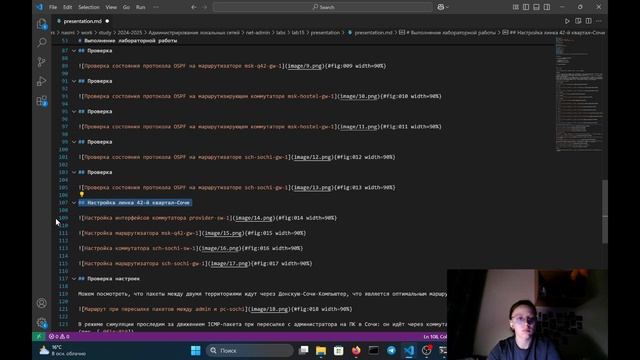This screenshot has width=640, height=360.
Task: Go forward with the right arrow
Action: pyautogui.click(x=204, y=7)
